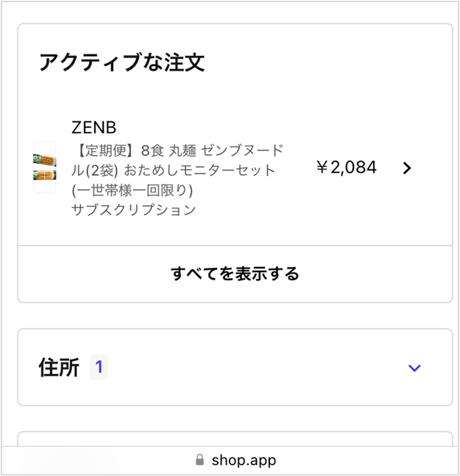Viewport: 460px width, 476px height.
Task: Click the empty area beneath the アクティブな注文 heading
Action: pyautogui.click(x=235, y=94)
